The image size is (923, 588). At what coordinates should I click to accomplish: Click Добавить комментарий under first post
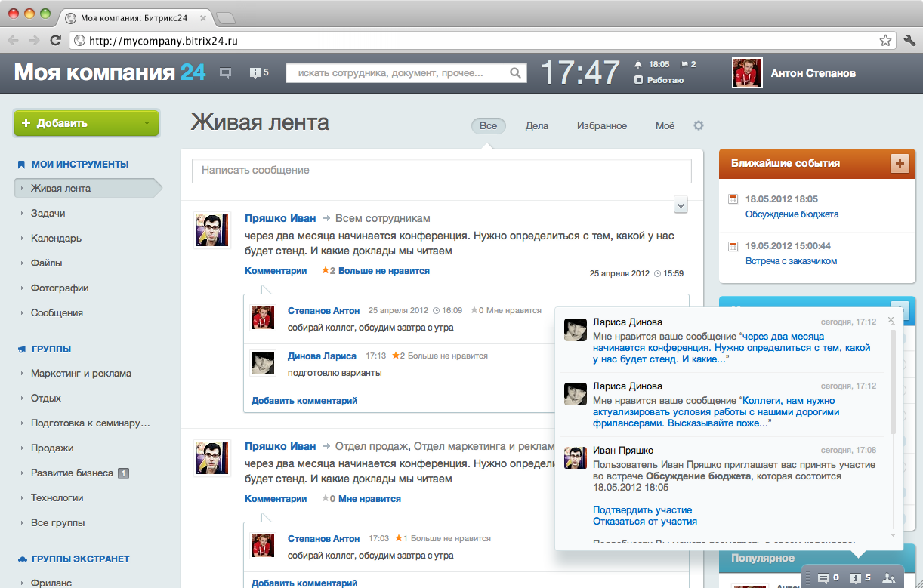click(304, 401)
